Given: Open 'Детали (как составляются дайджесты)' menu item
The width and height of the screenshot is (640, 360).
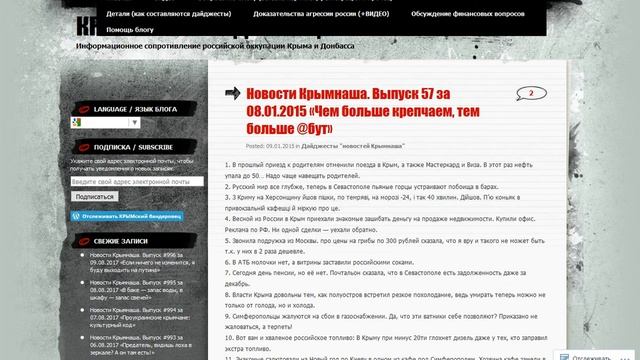Looking at the screenshot, I should [169, 14].
